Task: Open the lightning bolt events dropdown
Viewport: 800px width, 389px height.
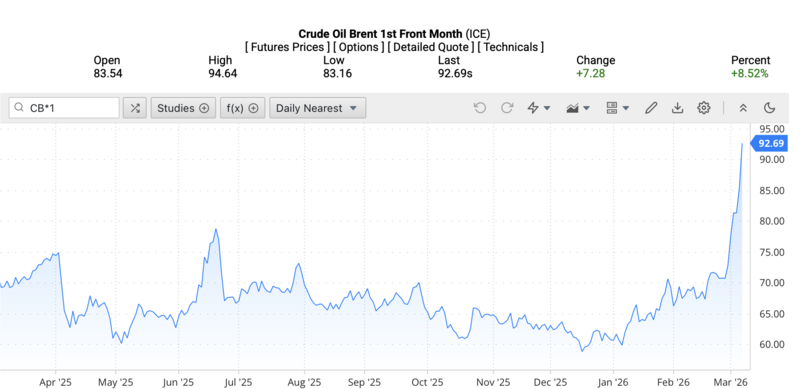Action: [539, 108]
